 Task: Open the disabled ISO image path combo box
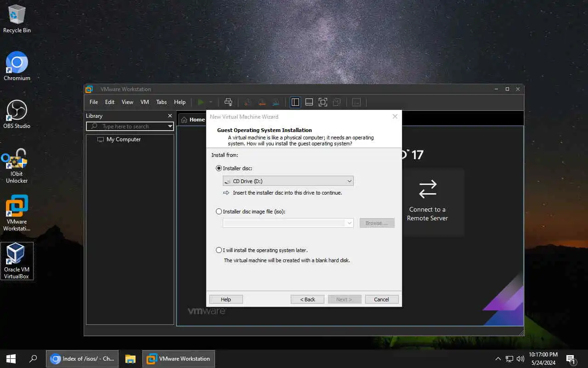click(x=288, y=223)
